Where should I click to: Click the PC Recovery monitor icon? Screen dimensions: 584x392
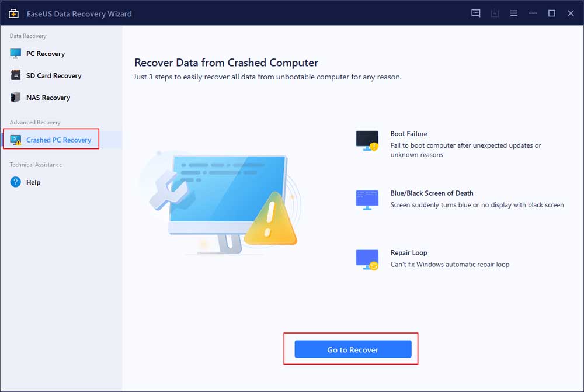[x=16, y=54]
